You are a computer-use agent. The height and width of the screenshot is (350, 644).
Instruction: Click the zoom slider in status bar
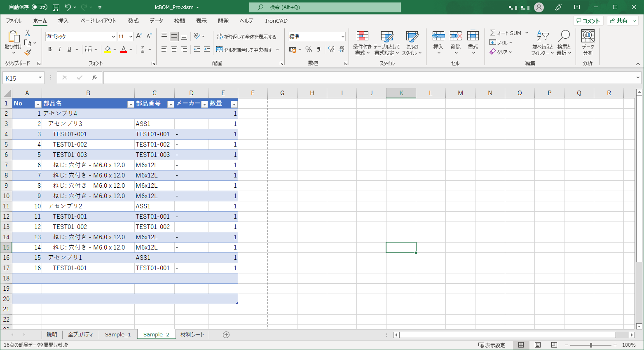(x=591, y=345)
